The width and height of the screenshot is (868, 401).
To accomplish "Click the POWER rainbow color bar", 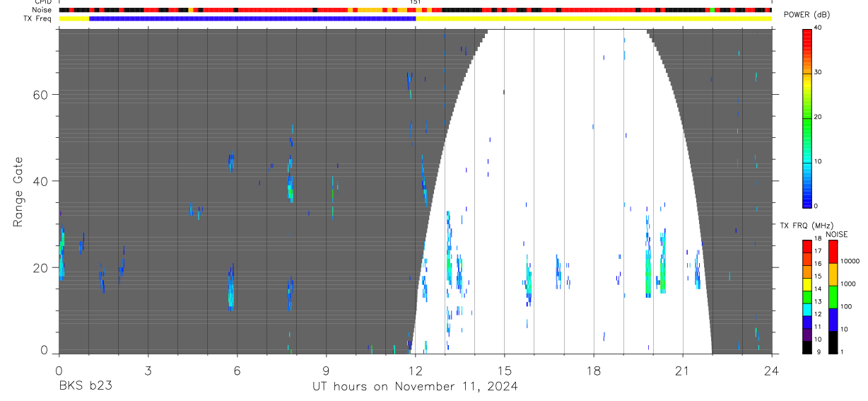I will [807, 117].
